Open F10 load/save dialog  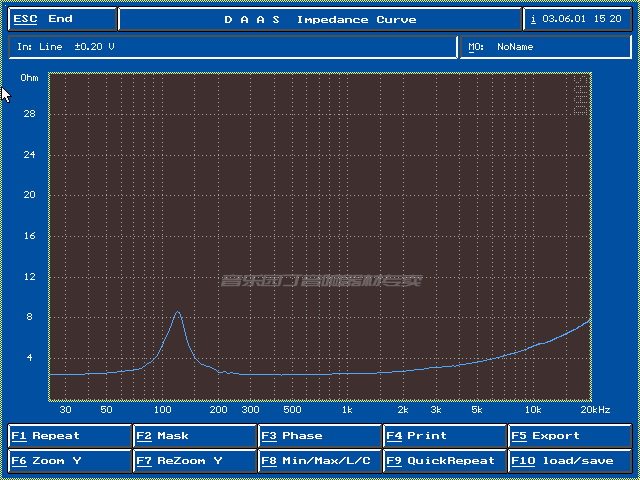pyautogui.click(x=570, y=461)
